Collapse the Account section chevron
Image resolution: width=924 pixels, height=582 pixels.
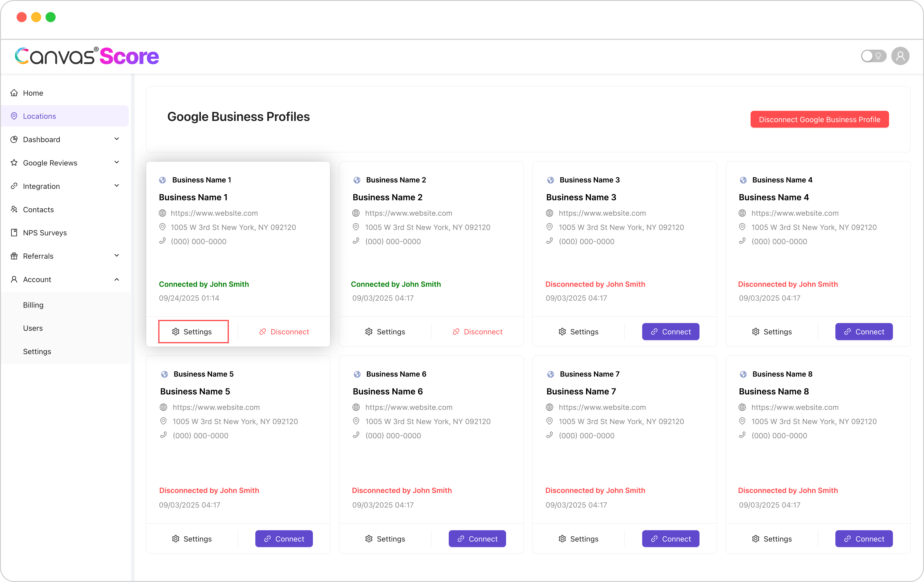pyautogui.click(x=117, y=279)
